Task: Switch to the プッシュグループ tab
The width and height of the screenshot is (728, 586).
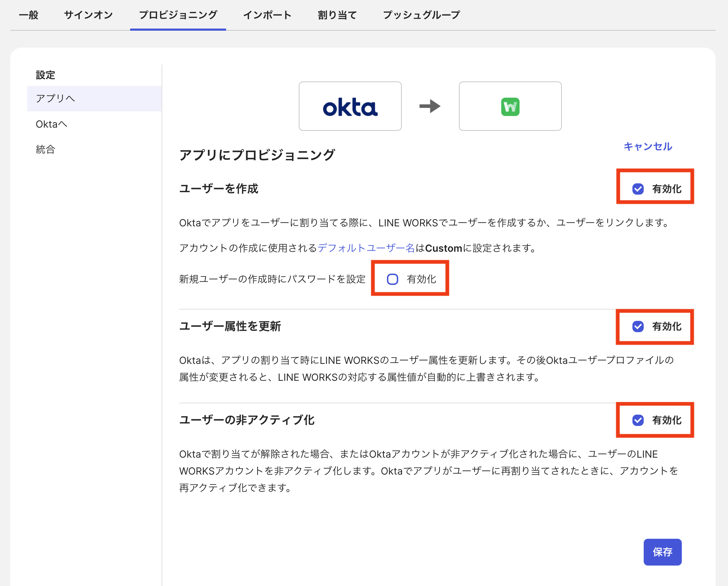Action: pos(421,15)
